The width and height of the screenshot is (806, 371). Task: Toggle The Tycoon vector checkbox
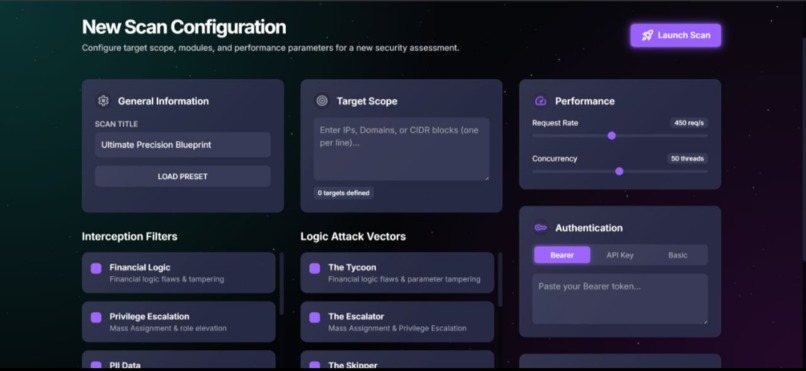[315, 268]
